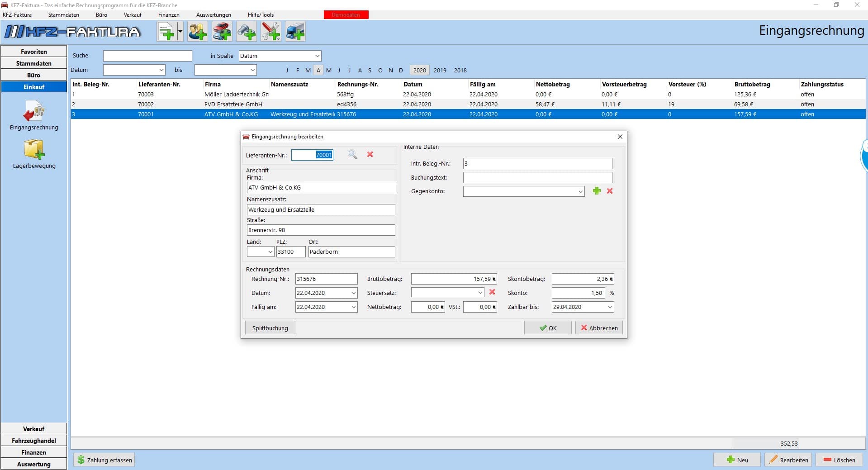Search suppliers with the magnifier icon
Image resolution: width=868 pixels, height=470 pixels.
[x=353, y=155]
